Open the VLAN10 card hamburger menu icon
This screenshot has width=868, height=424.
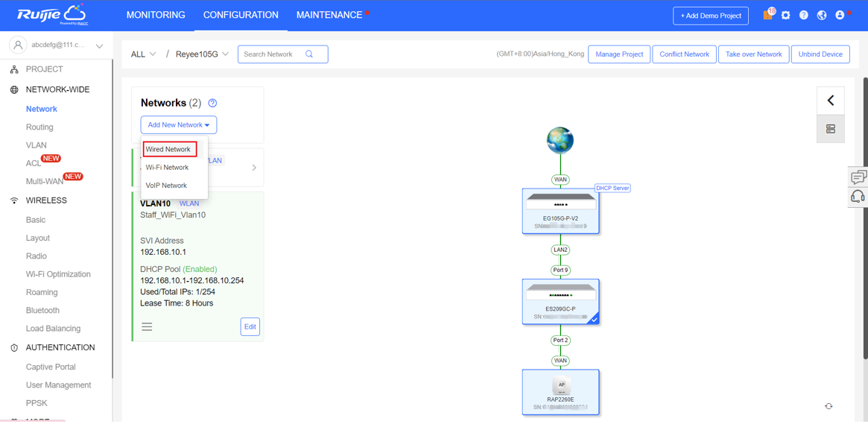(x=147, y=326)
